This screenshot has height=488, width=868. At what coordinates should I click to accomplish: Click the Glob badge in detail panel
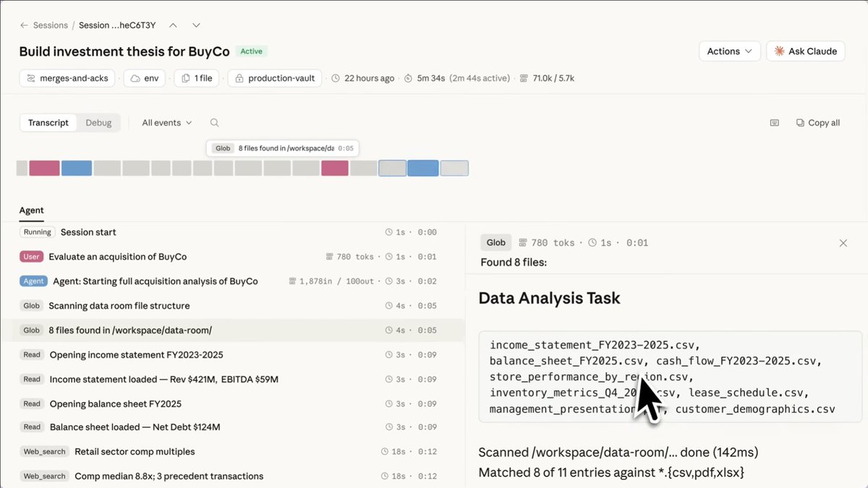(x=496, y=243)
